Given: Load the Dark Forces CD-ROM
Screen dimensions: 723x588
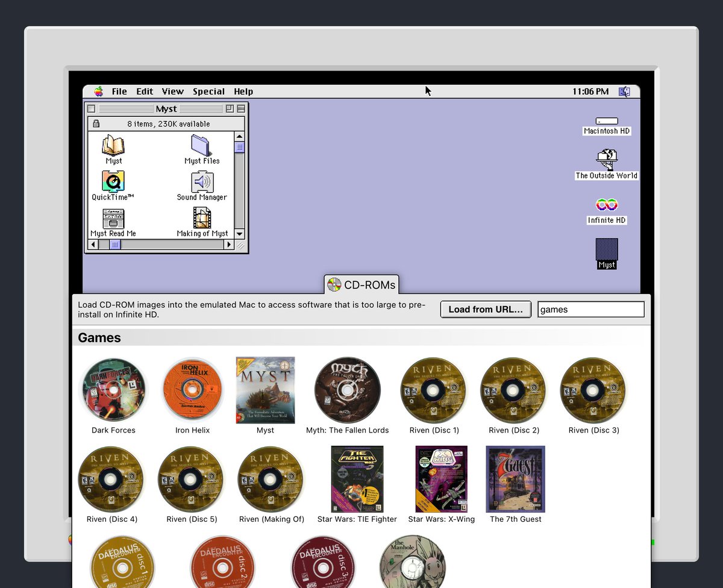Looking at the screenshot, I should [113, 390].
